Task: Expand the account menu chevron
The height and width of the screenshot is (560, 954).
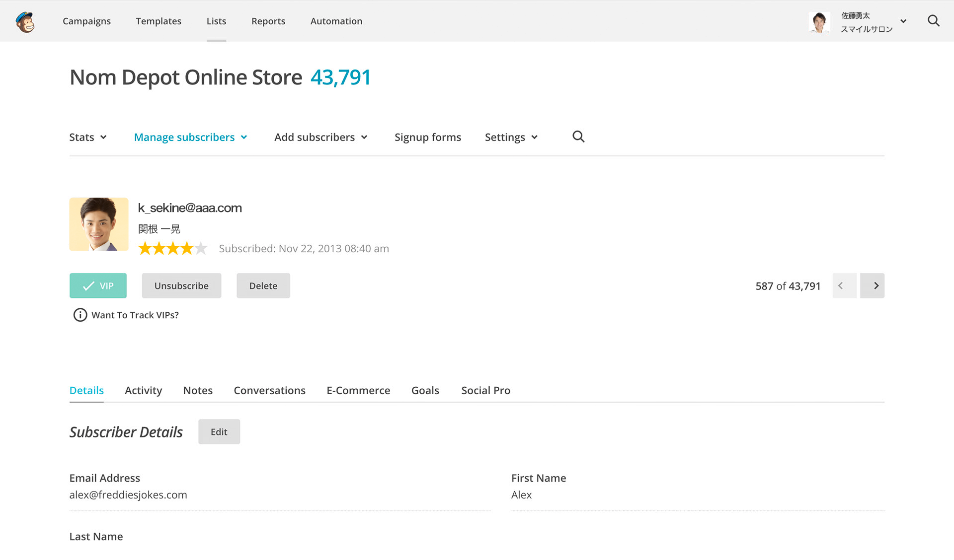Action: [x=903, y=21]
